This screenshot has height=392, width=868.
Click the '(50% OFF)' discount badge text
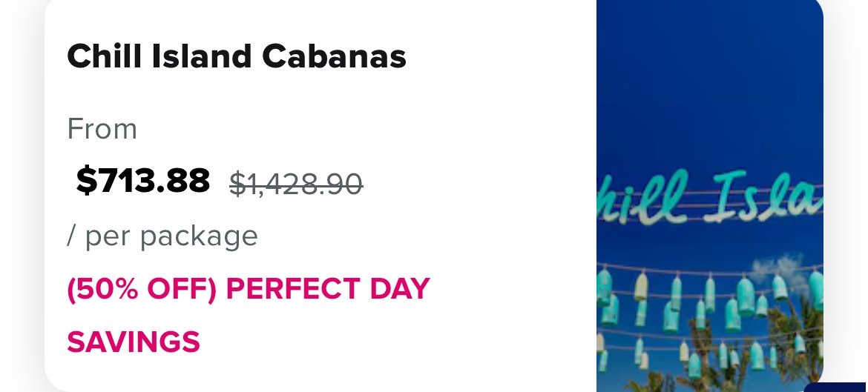[142, 288]
